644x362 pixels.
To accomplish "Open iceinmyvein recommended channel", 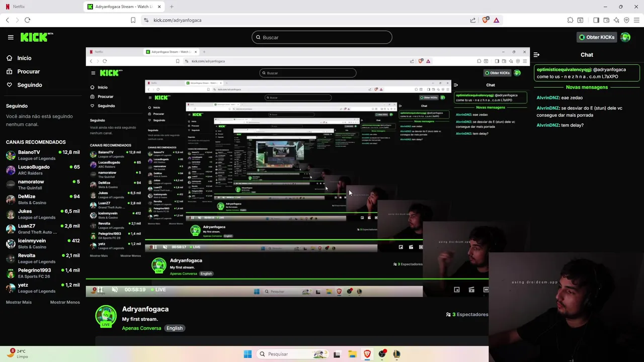I will coord(43,243).
